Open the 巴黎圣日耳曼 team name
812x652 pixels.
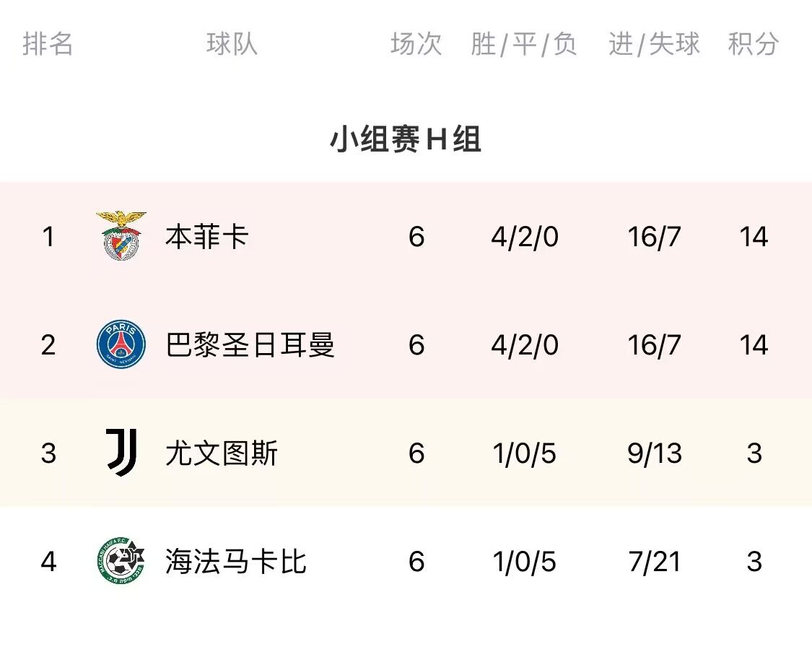[x=250, y=345]
